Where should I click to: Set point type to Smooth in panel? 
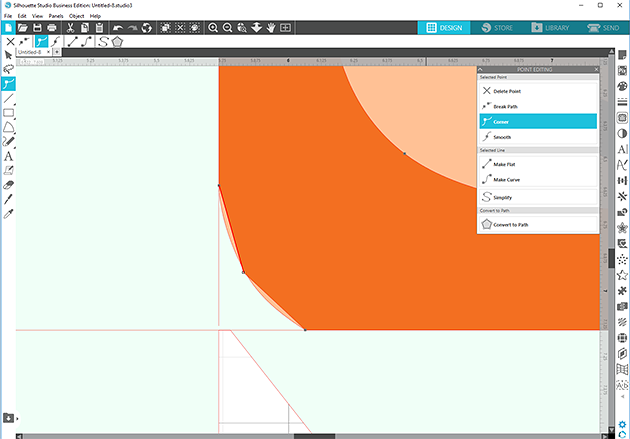[x=538, y=137]
